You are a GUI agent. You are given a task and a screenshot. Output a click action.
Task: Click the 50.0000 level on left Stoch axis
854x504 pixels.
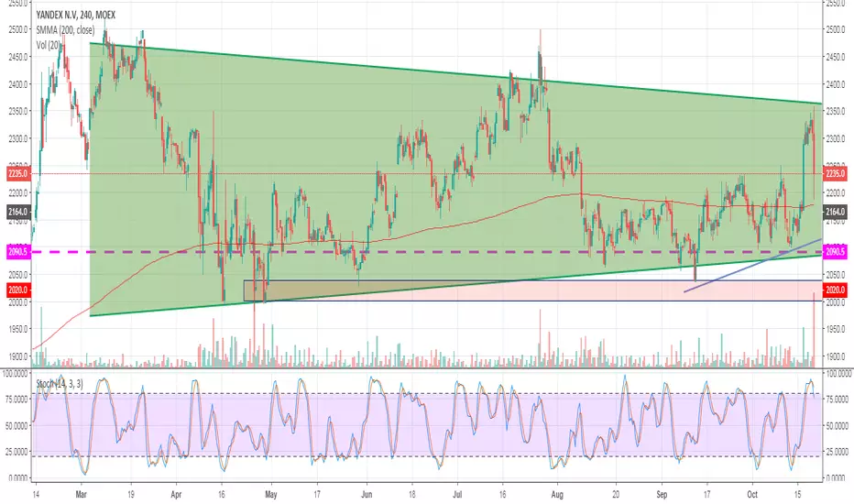(x=16, y=425)
